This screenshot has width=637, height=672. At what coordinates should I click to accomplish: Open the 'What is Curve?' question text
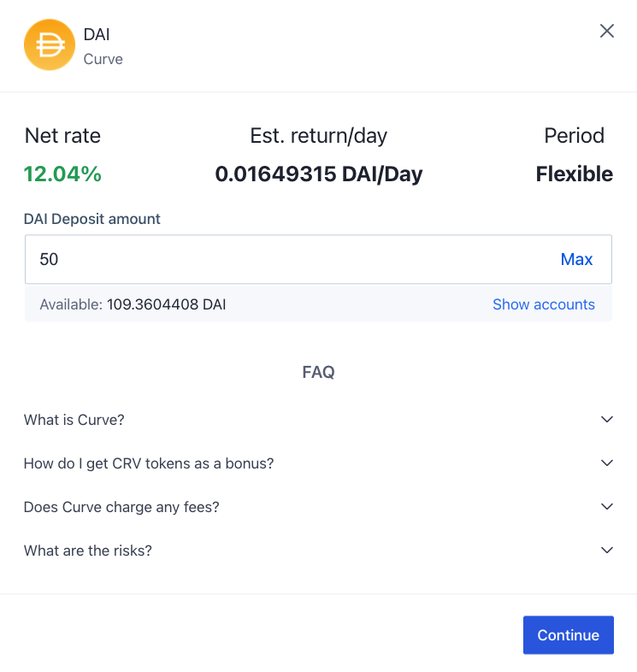[x=74, y=420]
